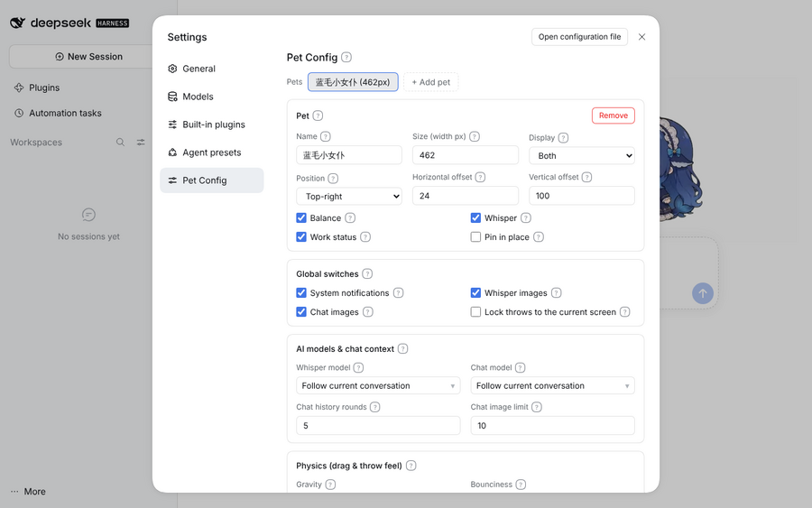Click the help icon next to Pet section title

[x=318, y=116]
